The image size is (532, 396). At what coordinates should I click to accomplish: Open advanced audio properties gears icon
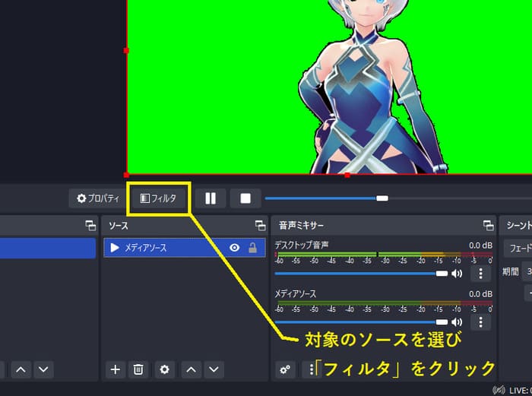[x=285, y=369]
